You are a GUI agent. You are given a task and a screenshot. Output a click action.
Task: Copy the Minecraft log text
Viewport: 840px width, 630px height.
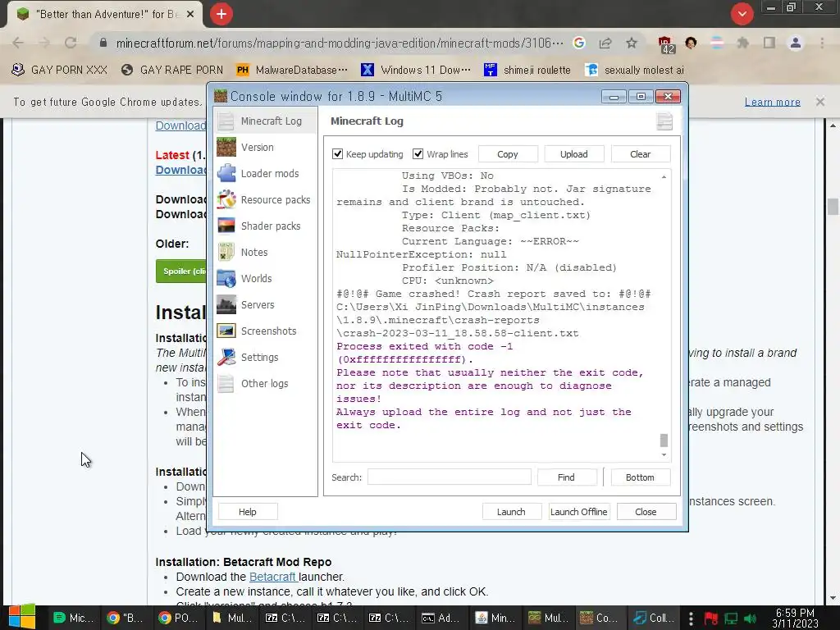click(x=507, y=154)
